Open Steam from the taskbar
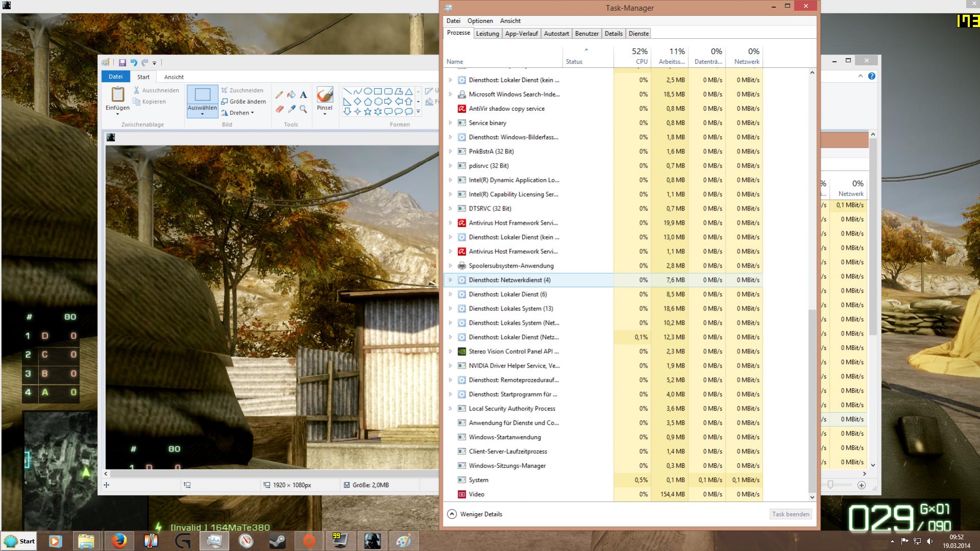Screen dimensions: 980x551 277,541
